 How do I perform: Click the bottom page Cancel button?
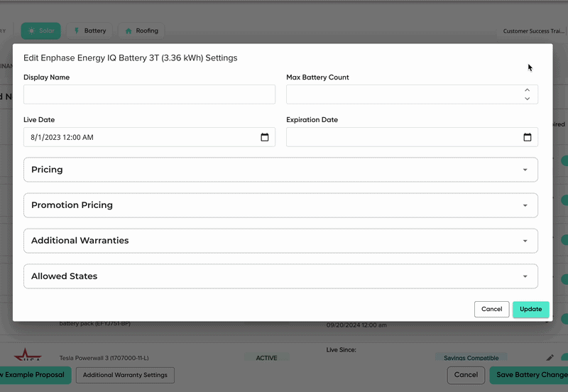click(466, 375)
